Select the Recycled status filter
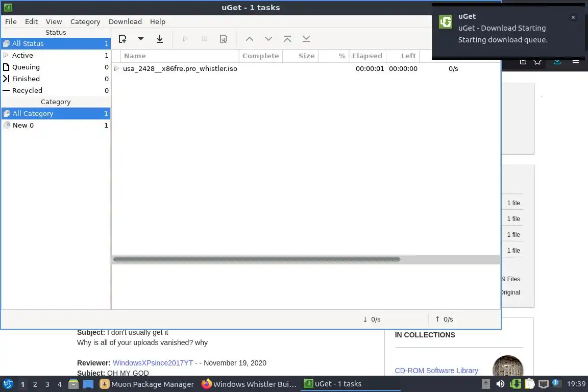The image size is (588, 392). tap(56, 90)
